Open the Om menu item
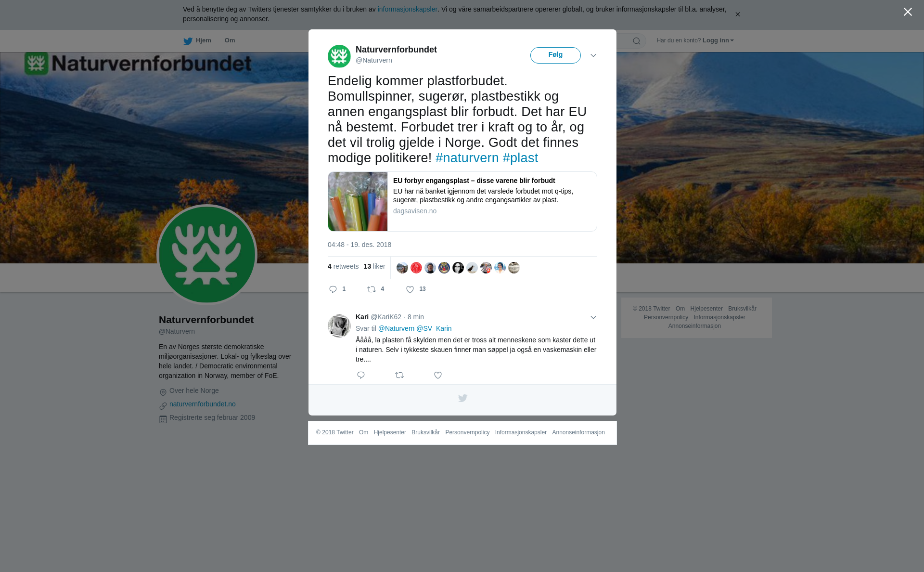Viewport: 924px width, 572px height. (230, 40)
